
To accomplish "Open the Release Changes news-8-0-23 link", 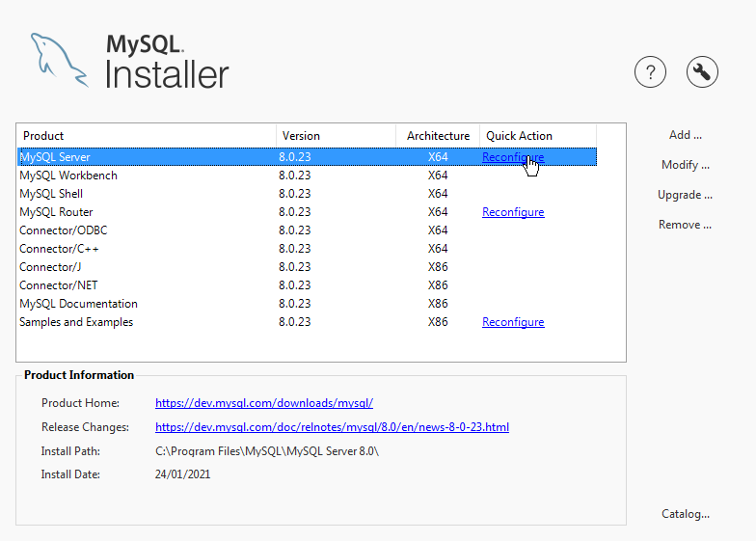I will pyautogui.click(x=332, y=427).
